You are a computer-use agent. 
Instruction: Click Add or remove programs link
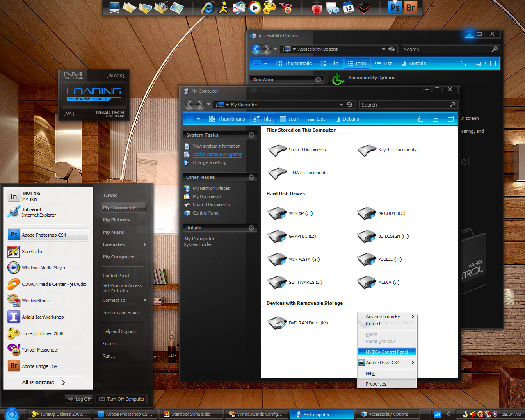pyautogui.click(x=217, y=154)
